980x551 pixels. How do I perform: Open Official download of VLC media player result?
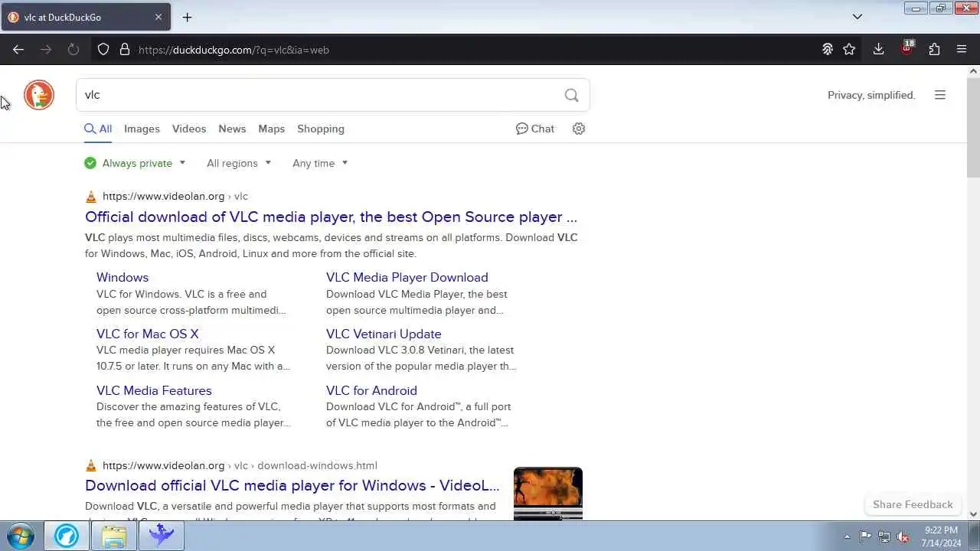331,217
